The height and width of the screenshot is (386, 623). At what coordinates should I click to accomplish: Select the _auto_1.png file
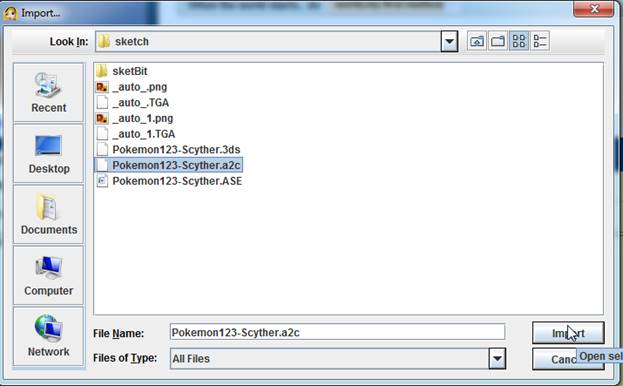point(135,118)
